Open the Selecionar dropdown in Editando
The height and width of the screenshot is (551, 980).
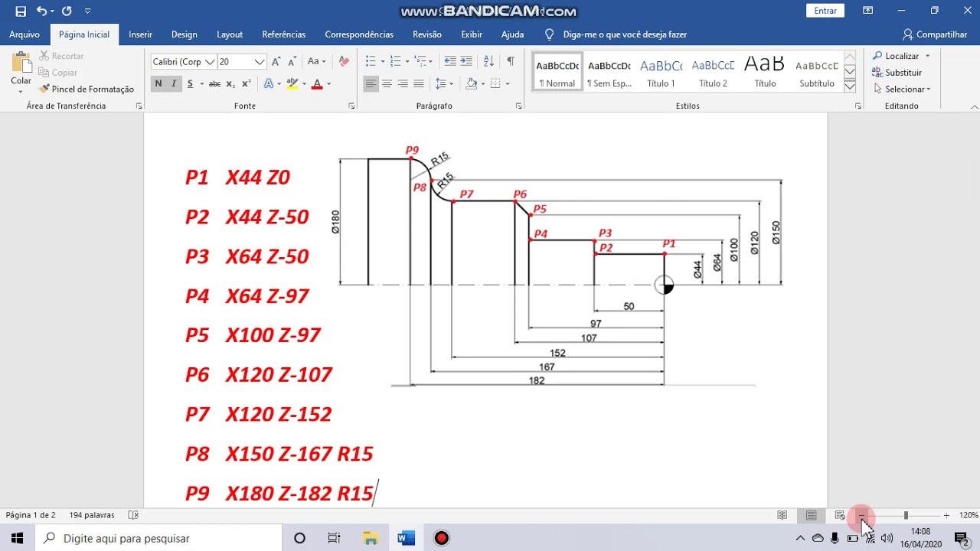[x=902, y=89]
